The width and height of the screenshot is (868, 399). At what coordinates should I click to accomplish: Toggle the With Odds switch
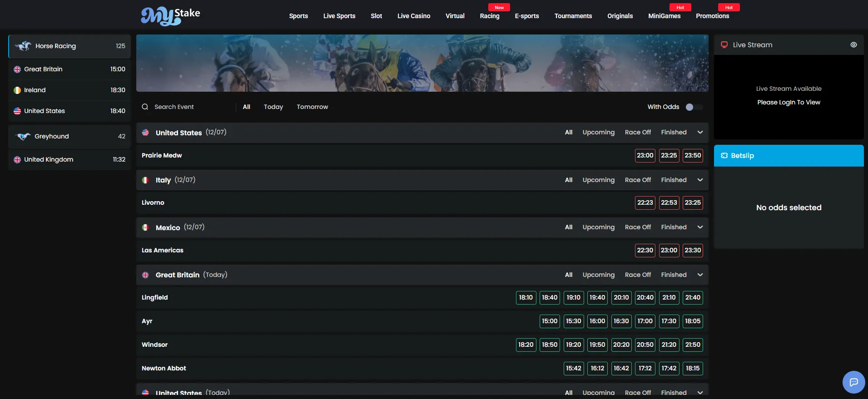pyautogui.click(x=694, y=107)
